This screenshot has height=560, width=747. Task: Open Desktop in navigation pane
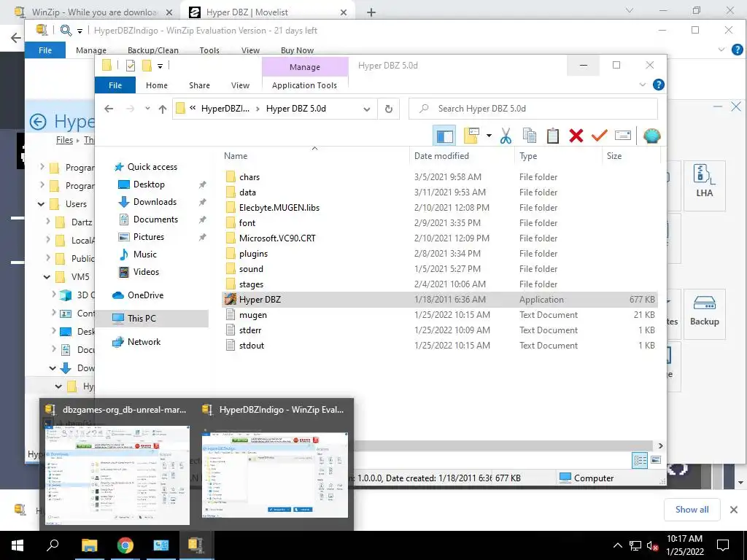pyautogui.click(x=149, y=184)
